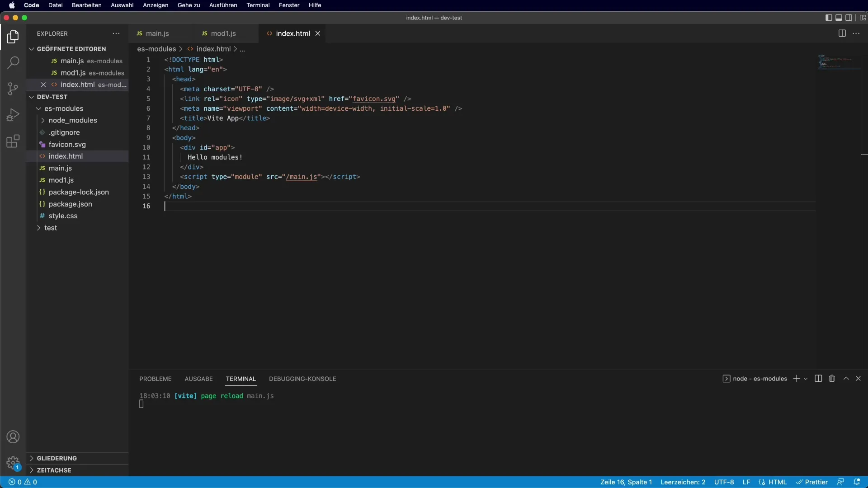This screenshot has width=868, height=488.
Task: Open breadcrumb ellipsis after index.html
Action: click(x=242, y=49)
